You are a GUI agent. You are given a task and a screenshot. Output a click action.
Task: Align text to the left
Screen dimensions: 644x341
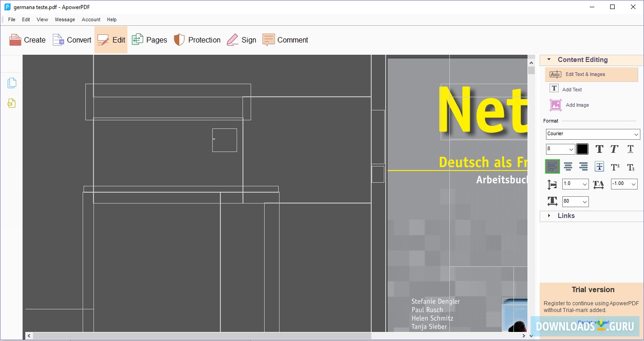(x=552, y=166)
